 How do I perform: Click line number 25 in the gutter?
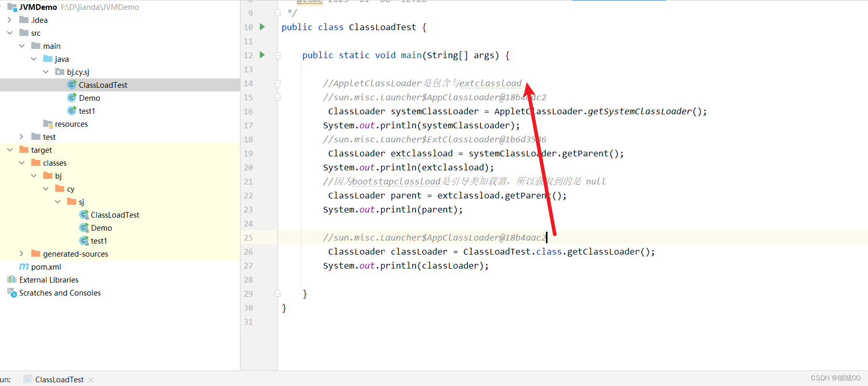click(x=248, y=237)
